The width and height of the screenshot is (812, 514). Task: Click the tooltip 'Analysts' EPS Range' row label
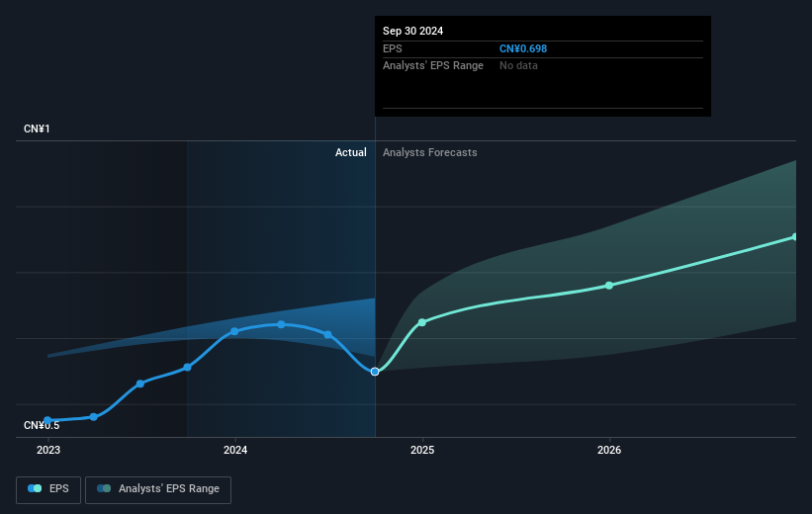[433, 66]
